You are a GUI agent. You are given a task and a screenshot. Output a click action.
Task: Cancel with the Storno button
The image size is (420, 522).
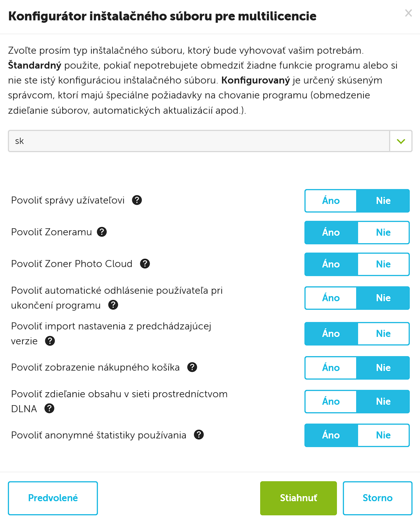(377, 498)
